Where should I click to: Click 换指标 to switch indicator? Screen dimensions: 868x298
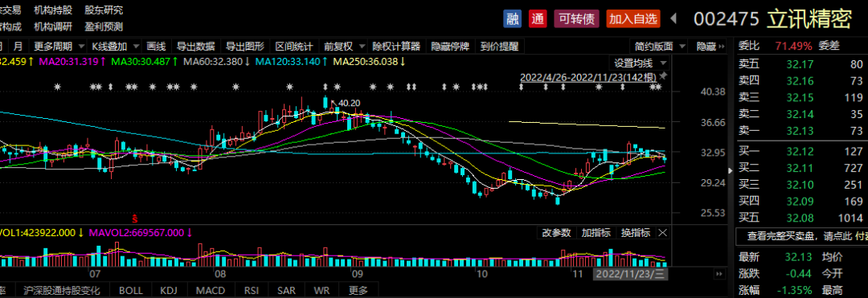point(635,233)
